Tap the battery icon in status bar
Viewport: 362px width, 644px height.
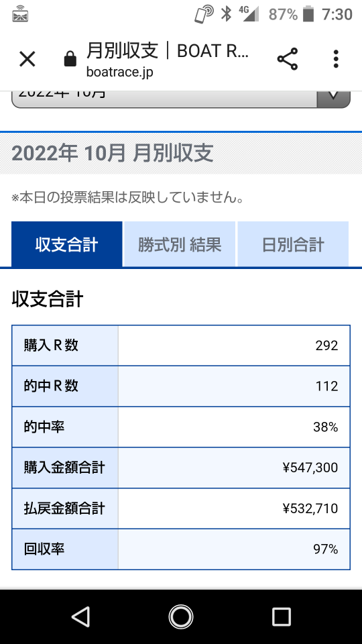point(308,14)
